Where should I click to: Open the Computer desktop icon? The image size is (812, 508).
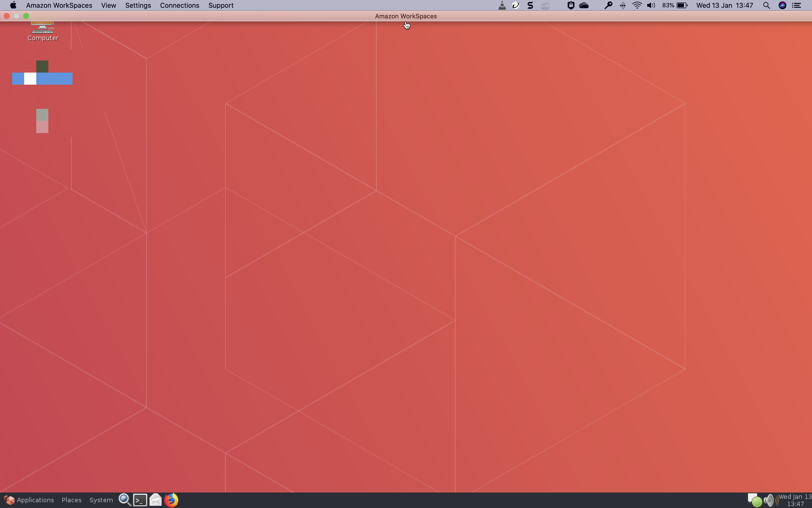[x=43, y=32]
